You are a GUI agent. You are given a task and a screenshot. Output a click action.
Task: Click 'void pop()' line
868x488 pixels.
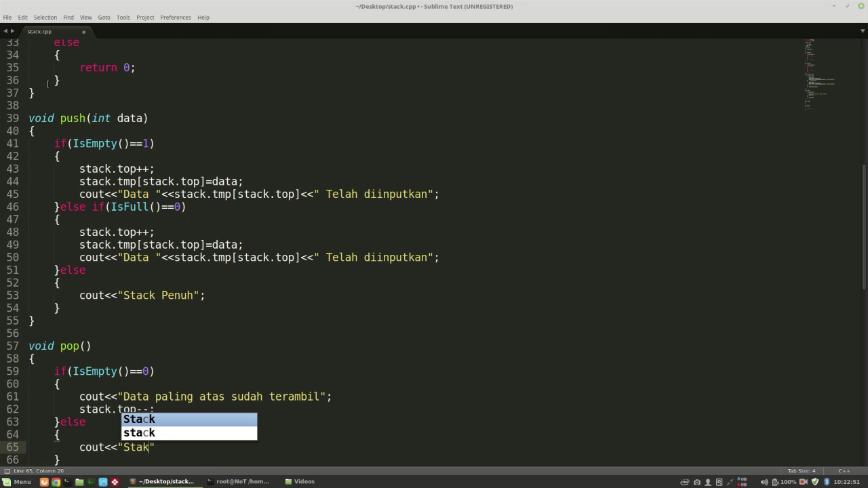tap(60, 346)
